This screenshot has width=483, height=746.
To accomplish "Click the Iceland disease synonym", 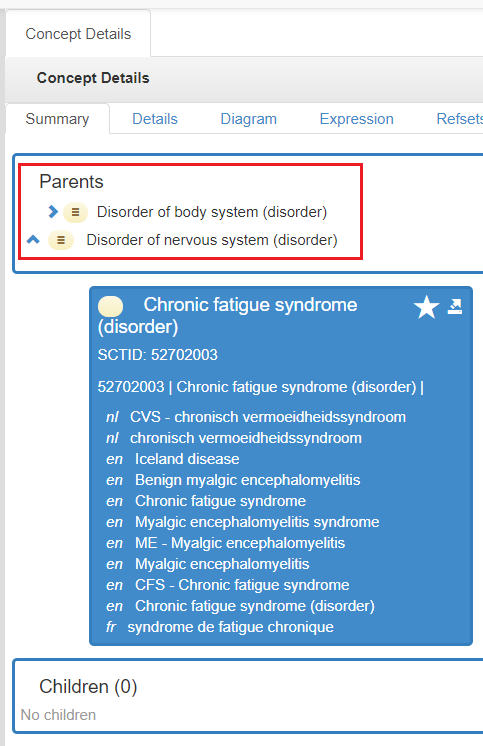I will 187,459.
